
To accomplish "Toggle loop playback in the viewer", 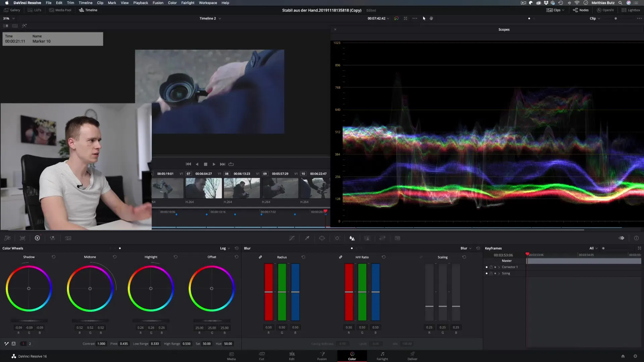I will tap(231, 164).
